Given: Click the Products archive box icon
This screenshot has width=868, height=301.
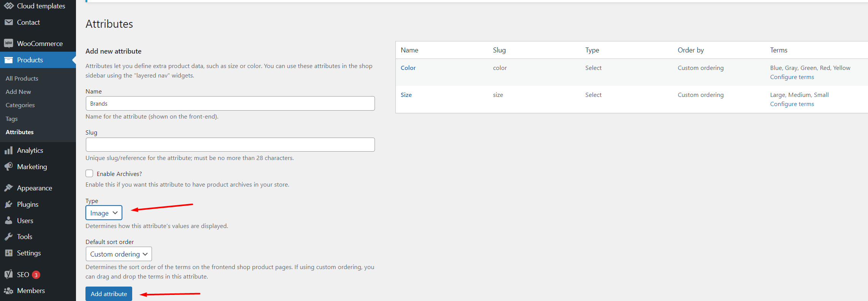Looking at the screenshot, I should click(9, 60).
